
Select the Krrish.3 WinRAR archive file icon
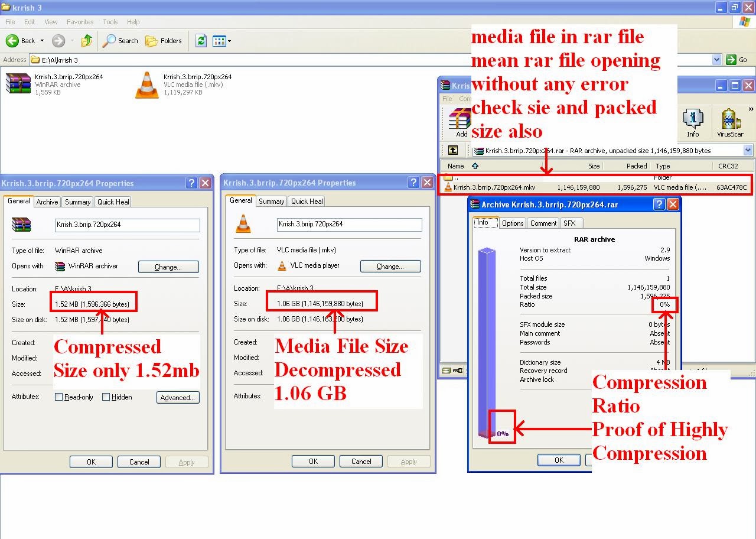pos(18,84)
